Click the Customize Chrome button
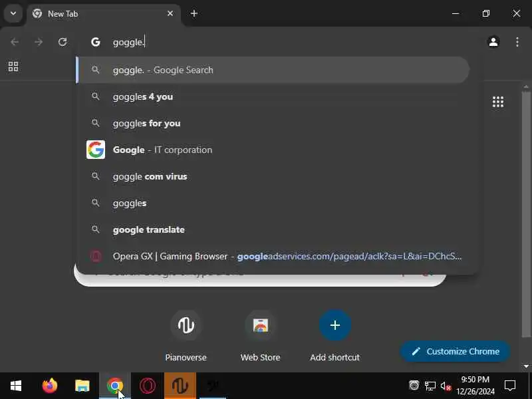The height and width of the screenshot is (399, 532). 456,352
